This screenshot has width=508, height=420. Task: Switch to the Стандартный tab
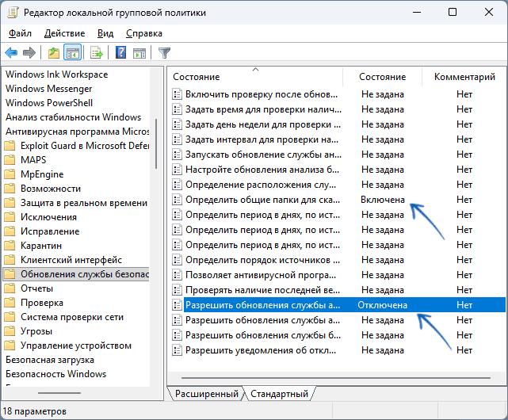[x=279, y=393]
